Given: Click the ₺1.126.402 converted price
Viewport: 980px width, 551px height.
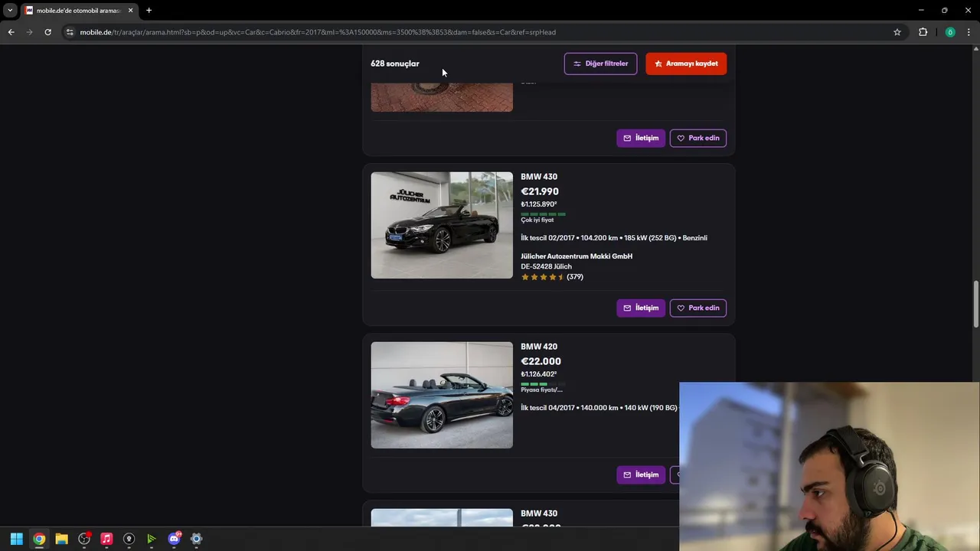Looking at the screenshot, I should point(539,374).
